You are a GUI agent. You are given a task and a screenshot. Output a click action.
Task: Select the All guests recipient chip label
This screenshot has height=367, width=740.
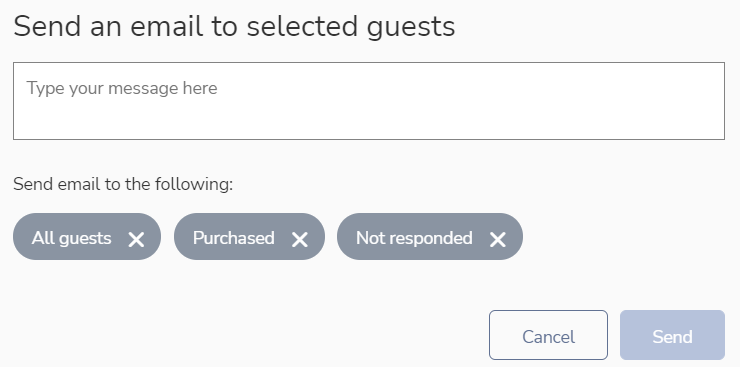[x=71, y=238]
